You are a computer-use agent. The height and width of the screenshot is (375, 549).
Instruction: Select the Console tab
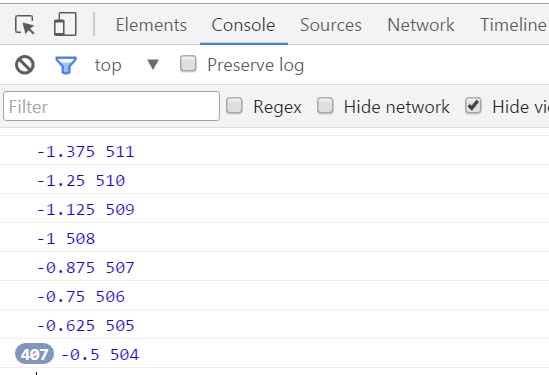point(243,25)
